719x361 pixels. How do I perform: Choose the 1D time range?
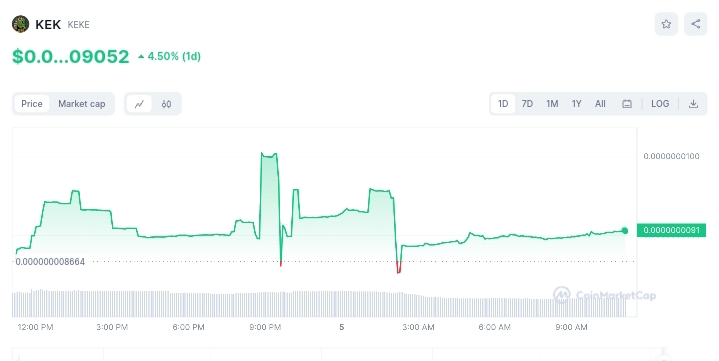[503, 104]
